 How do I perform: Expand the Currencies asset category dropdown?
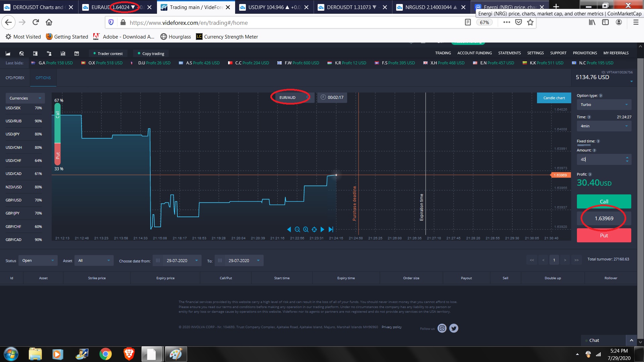(x=25, y=98)
